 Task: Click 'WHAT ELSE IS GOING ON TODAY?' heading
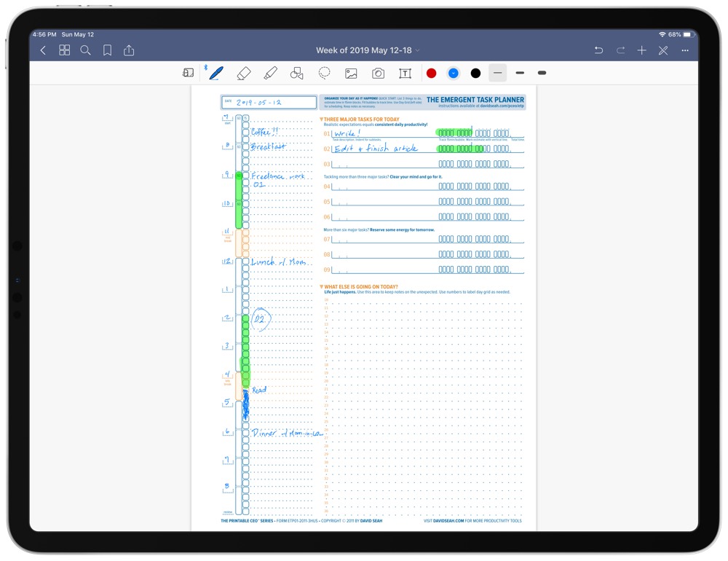(361, 287)
